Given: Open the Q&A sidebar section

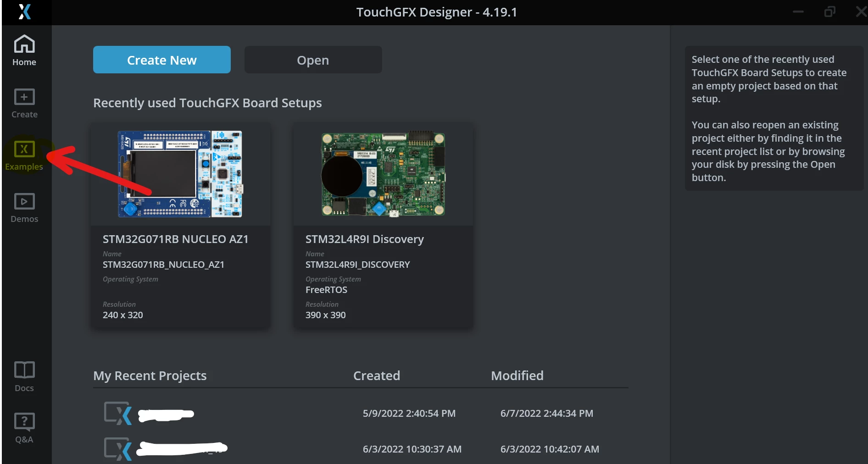Looking at the screenshot, I should point(24,428).
